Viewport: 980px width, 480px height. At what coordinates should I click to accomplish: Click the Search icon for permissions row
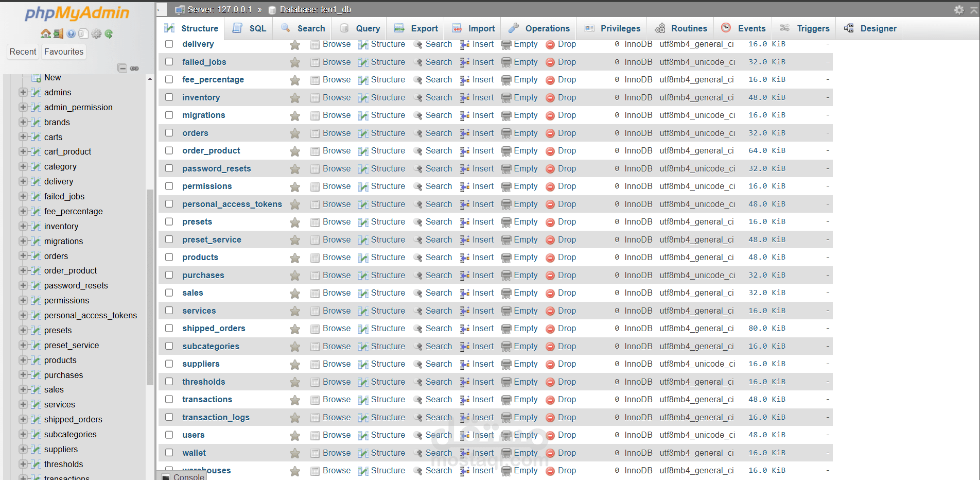click(418, 186)
